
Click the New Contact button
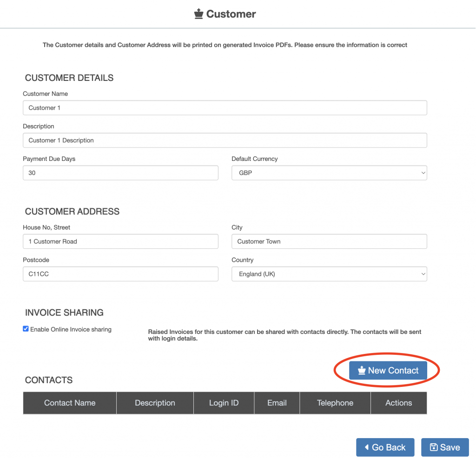point(388,370)
